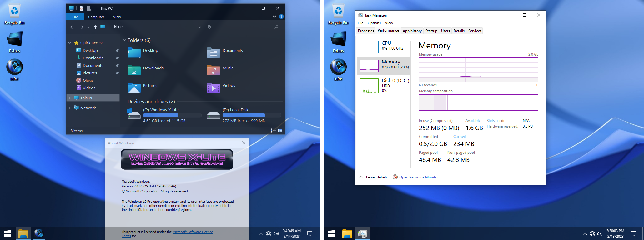Image resolution: width=644 pixels, height=240 pixels.
Task: Open the File tab in File Explorer
Action: (75, 17)
